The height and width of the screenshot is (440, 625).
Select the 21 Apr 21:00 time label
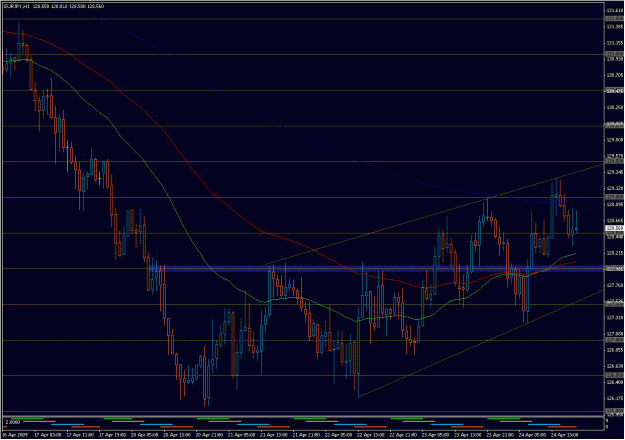306,434
